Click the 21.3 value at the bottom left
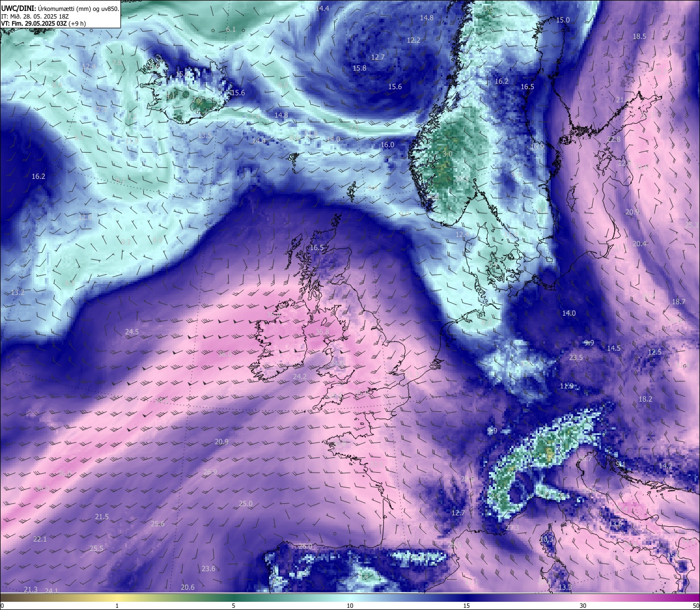The width and height of the screenshot is (700, 610). (31, 589)
